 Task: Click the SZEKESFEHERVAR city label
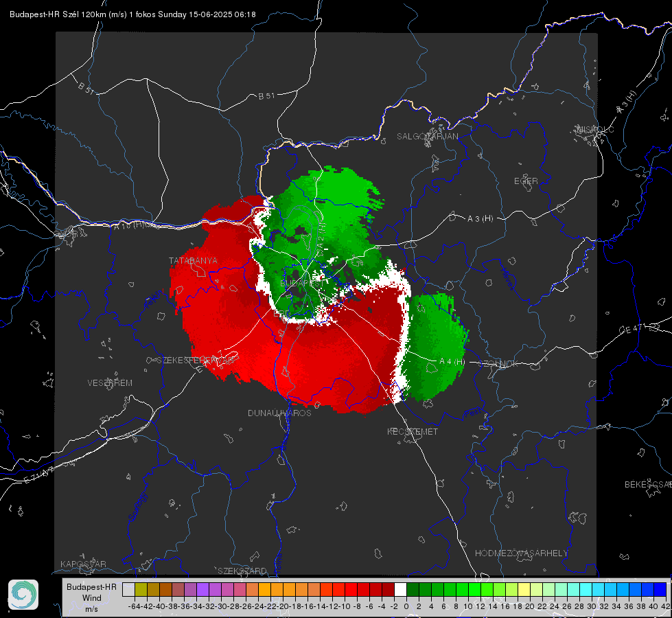tap(196, 360)
